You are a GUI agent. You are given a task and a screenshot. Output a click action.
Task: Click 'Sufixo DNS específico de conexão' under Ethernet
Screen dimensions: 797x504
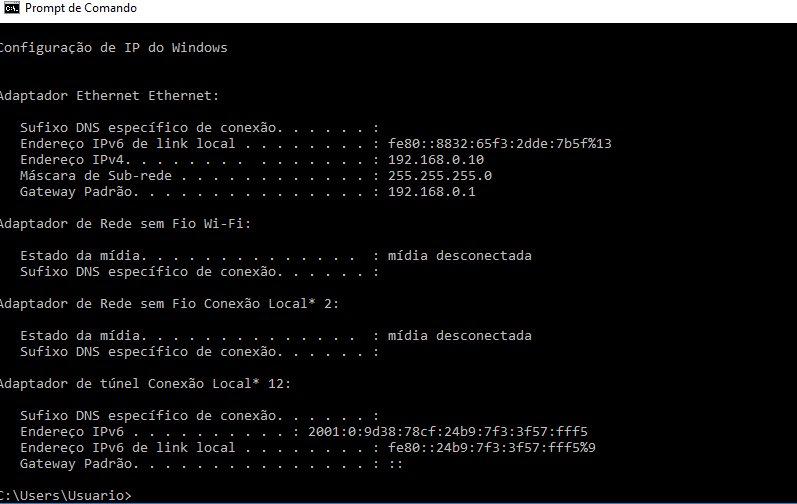pos(151,128)
